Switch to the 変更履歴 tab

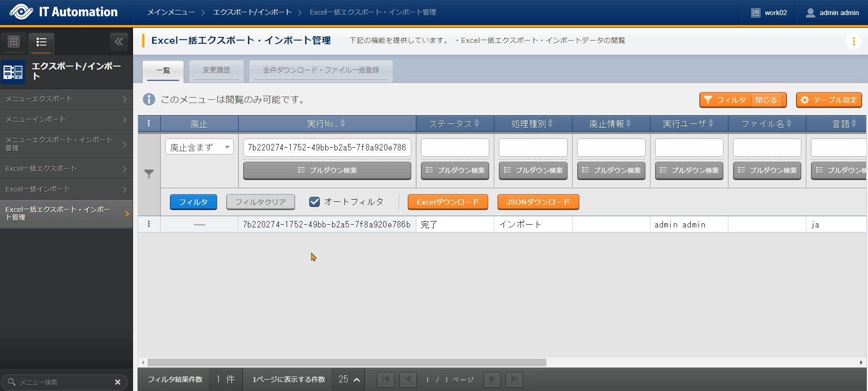[x=216, y=70]
